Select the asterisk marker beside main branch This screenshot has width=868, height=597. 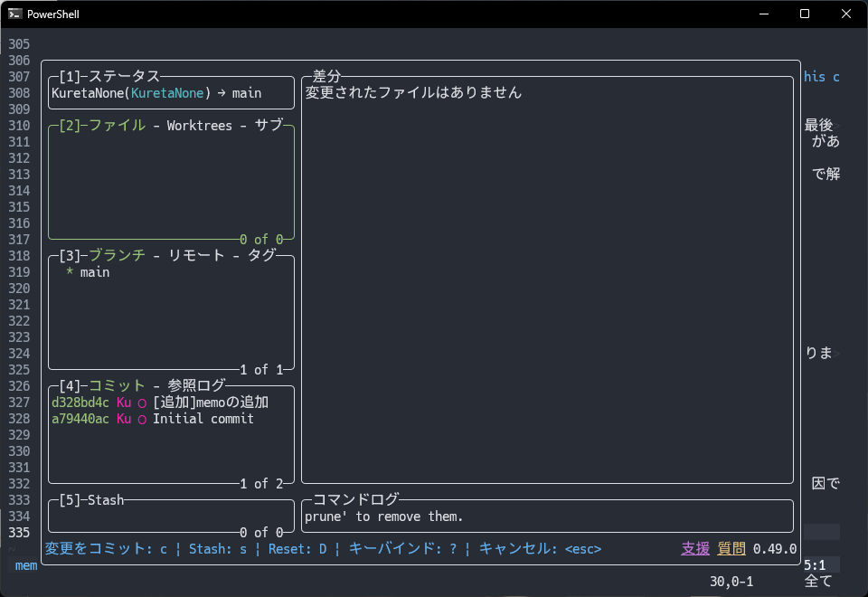(x=69, y=272)
